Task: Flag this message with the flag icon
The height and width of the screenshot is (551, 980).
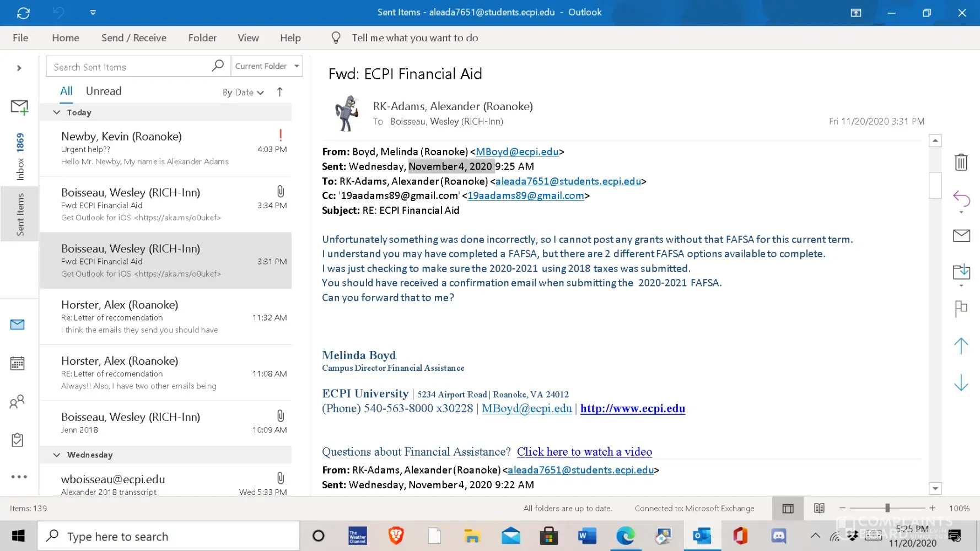Action: click(x=961, y=309)
